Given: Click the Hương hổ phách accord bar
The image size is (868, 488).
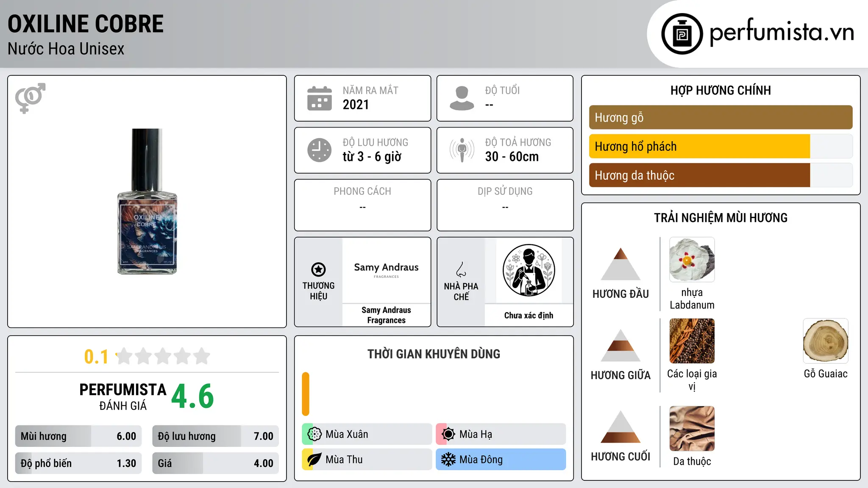Looking at the screenshot, I should point(721,146).
